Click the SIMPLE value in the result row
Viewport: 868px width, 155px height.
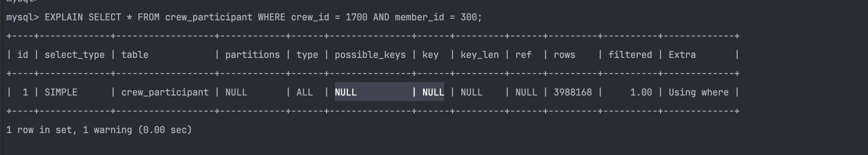coord(61,92)
